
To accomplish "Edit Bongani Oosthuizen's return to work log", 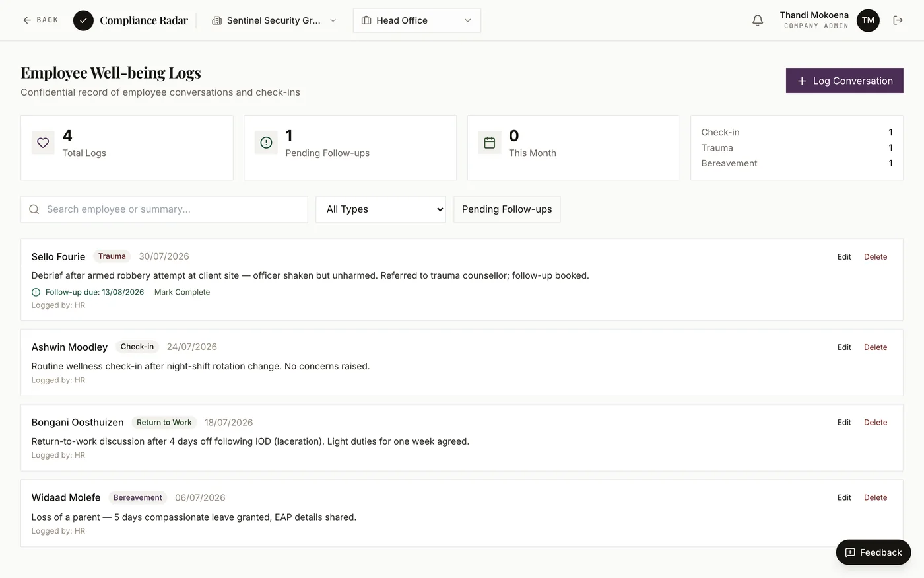I will point(844,423).
